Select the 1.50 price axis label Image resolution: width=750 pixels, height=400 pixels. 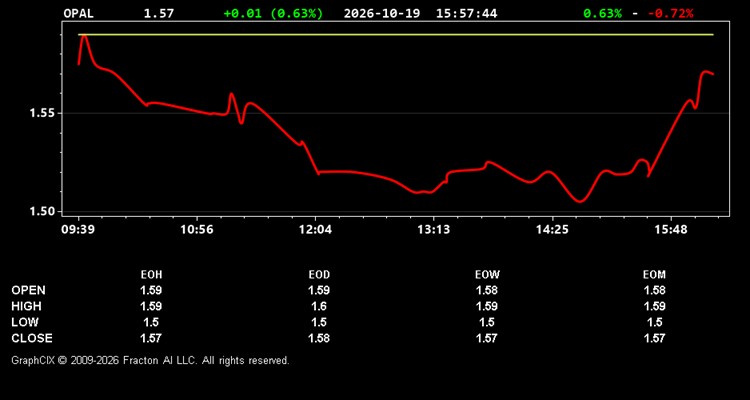43,211
